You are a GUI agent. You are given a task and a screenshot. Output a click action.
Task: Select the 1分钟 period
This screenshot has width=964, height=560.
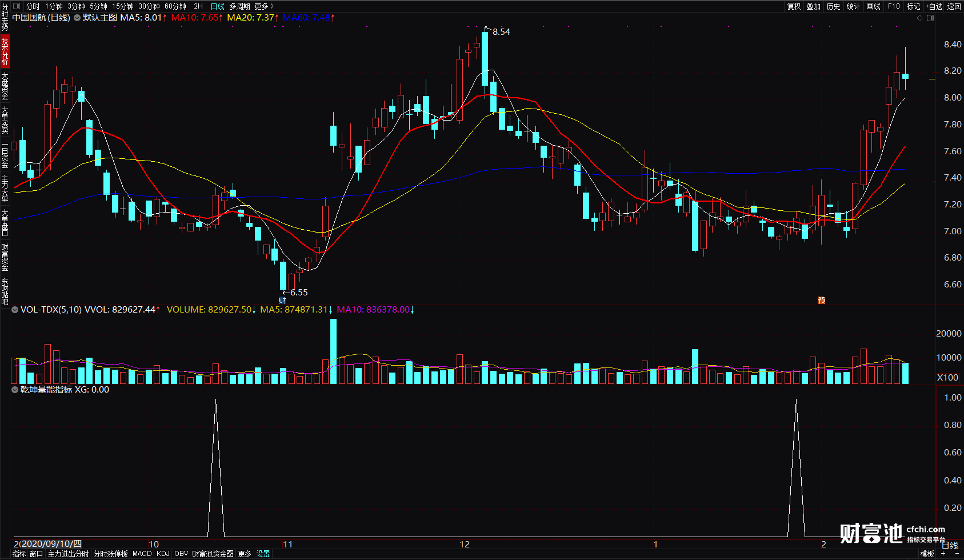(x=54, y=6)
